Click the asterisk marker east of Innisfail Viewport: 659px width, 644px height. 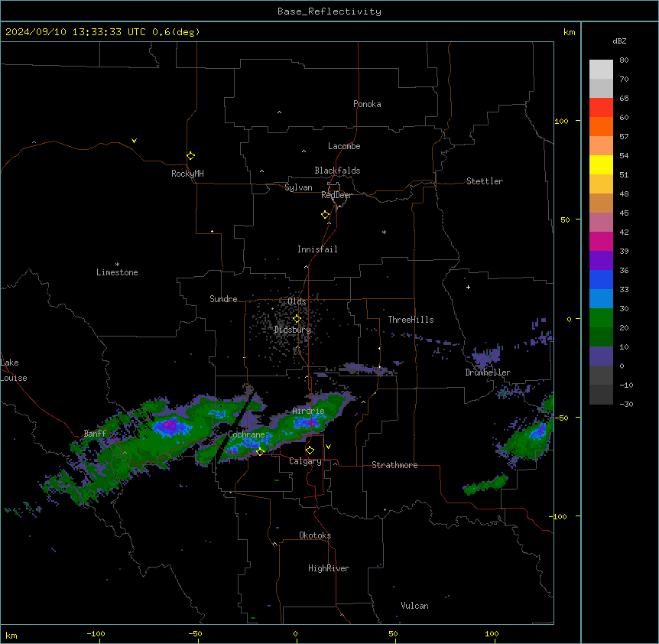click(x=384, y=232)
